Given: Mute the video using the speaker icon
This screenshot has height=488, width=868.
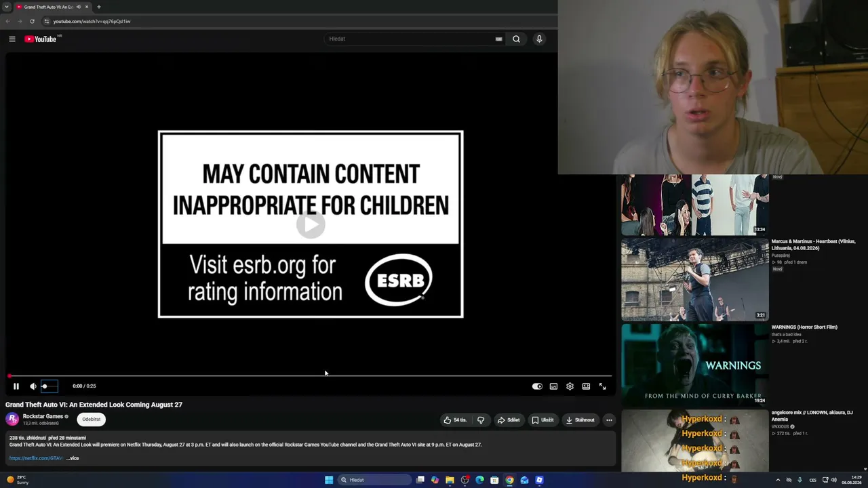Looking at the screenshot, I should [x=33, y=386].
